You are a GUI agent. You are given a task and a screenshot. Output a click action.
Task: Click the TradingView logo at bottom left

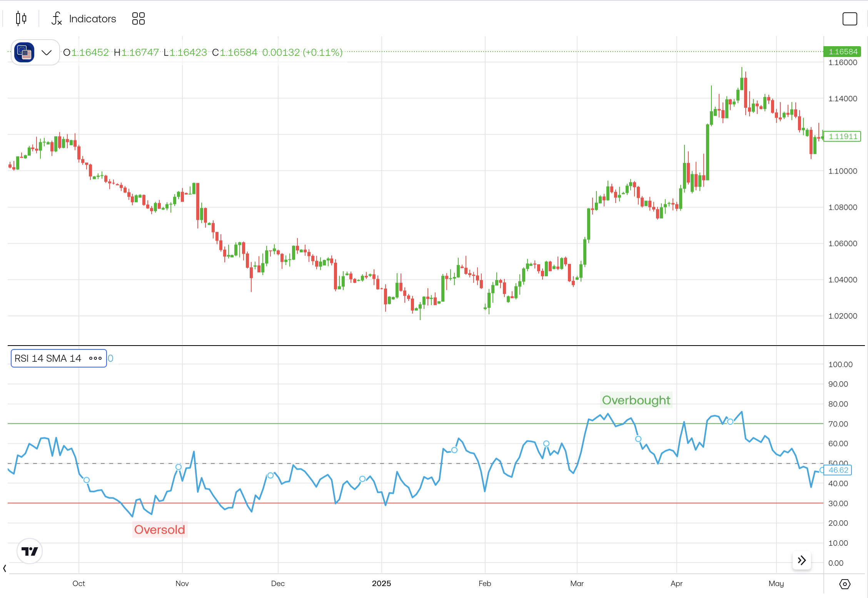[30, 551]
